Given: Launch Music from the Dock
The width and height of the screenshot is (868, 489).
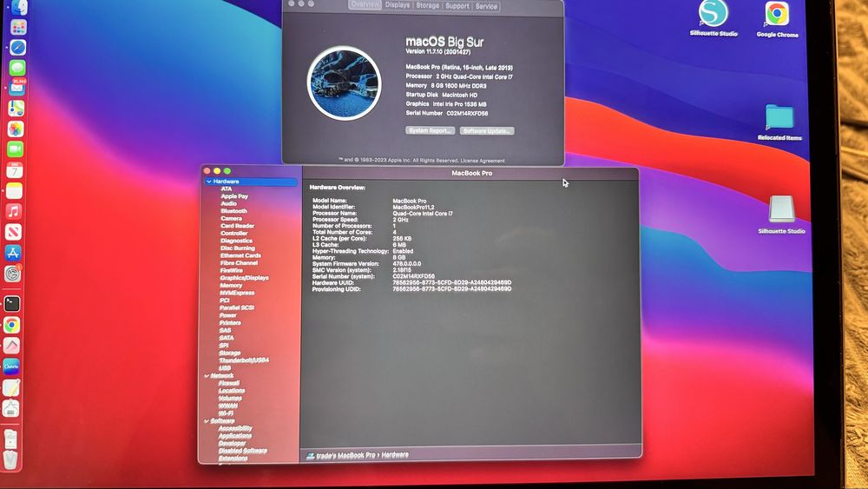Looking at the screenshot, I should coord(13,211).
